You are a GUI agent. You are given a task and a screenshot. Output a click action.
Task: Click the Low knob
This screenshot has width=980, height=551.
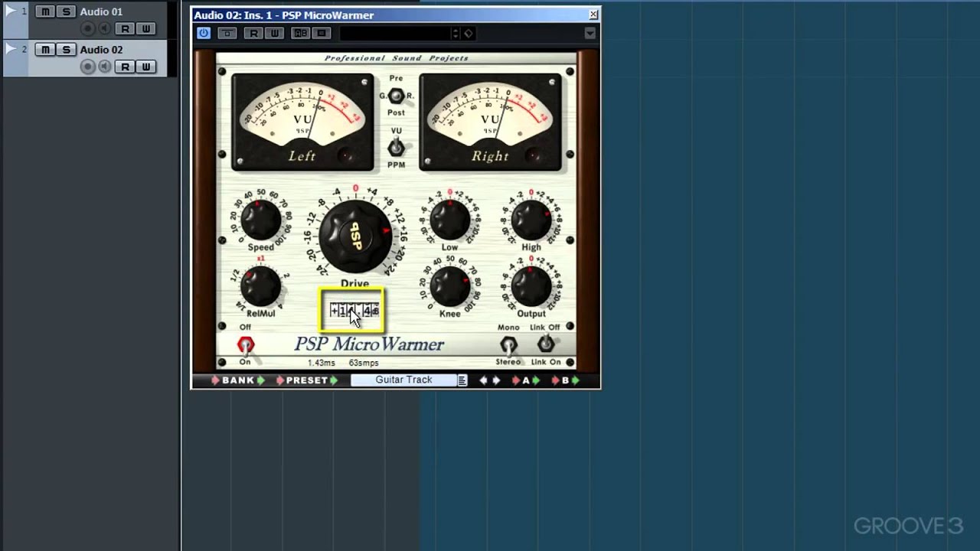point(449,220)
